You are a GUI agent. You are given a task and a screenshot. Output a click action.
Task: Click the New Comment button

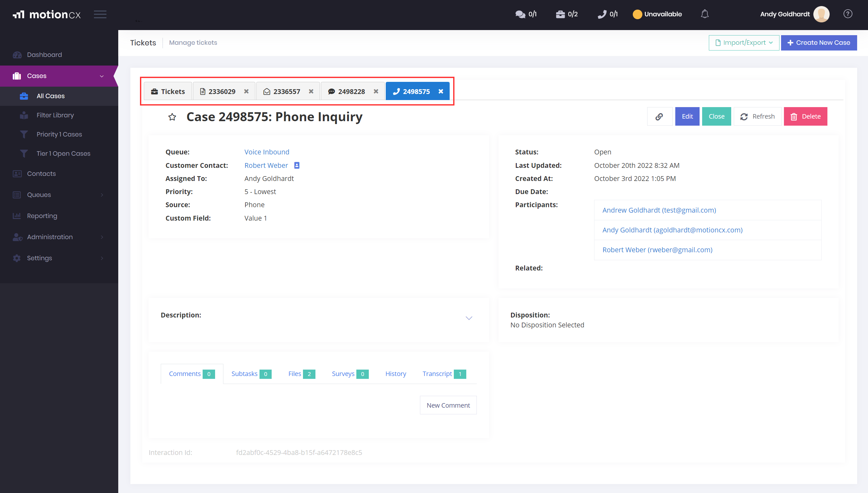tap(448, 405)
